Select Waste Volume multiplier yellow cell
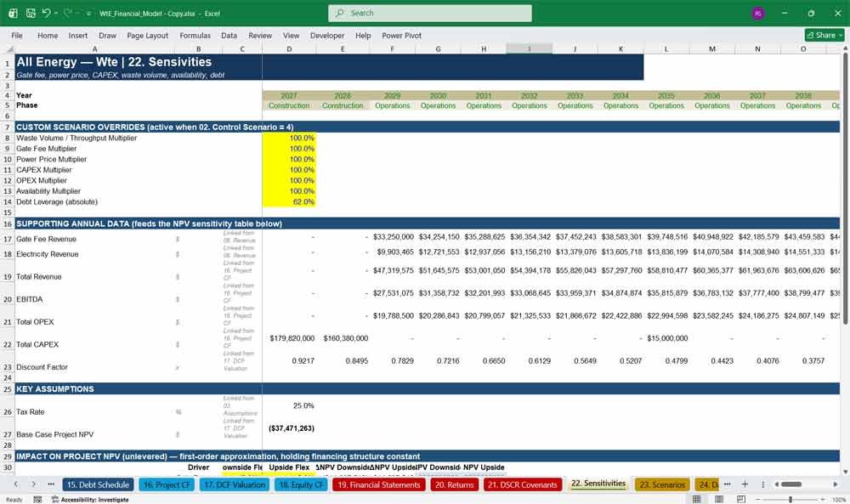The height and width of the screenshot is (504, 850). [x=289, y=139]
